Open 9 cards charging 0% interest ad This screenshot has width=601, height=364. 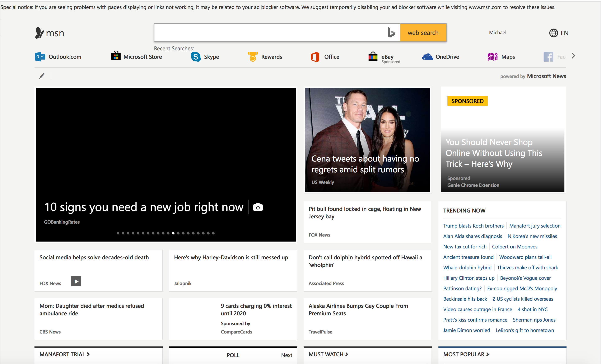tap(233, 319)
